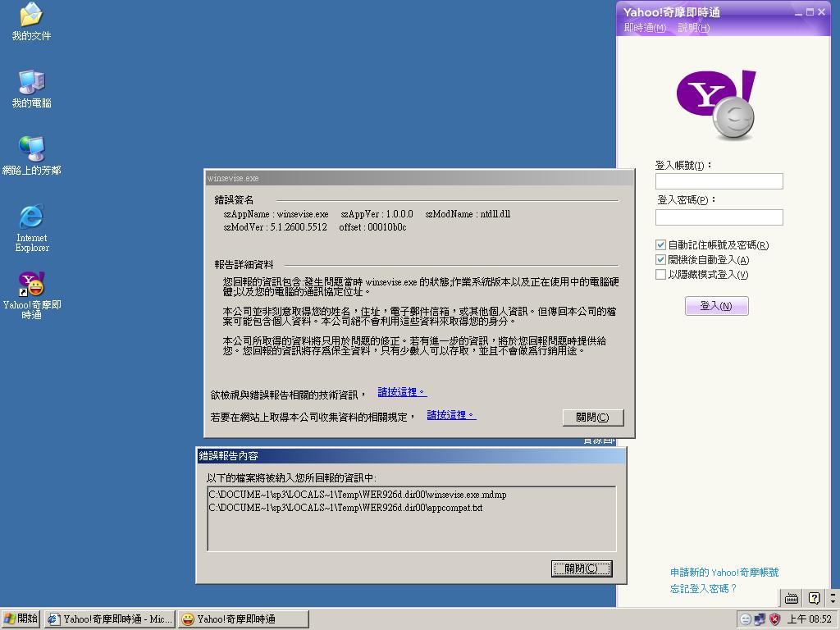Minimize the Yahoo!奇摩即時通 window
The width and height of the screenshot is (840, 630).
tap(799, 12)
